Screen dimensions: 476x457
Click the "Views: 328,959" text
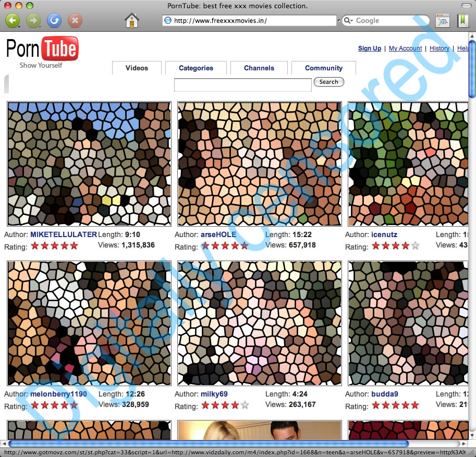pos(124,404)
